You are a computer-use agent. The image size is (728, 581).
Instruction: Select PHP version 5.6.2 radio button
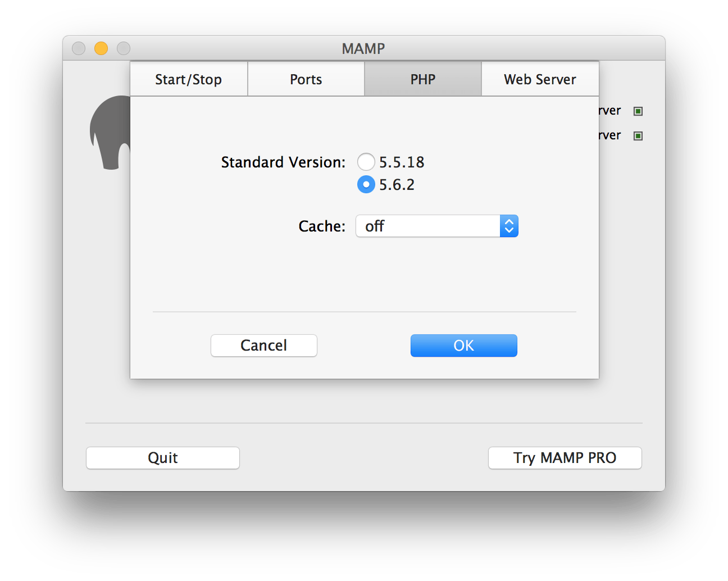[x=366, y=184]
